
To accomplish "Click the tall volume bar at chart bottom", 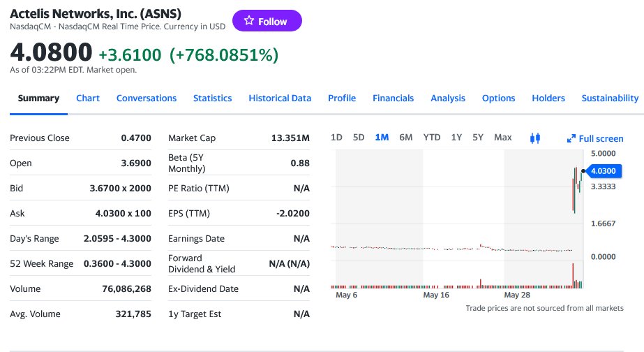I will tap(573, 275).
